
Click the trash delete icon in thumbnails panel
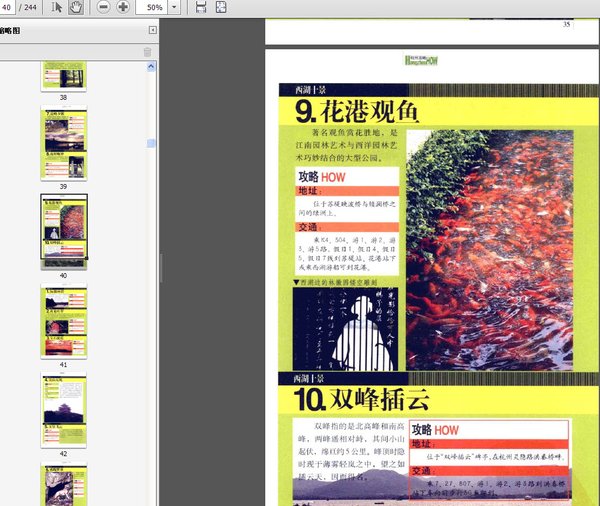pos(147,52)
